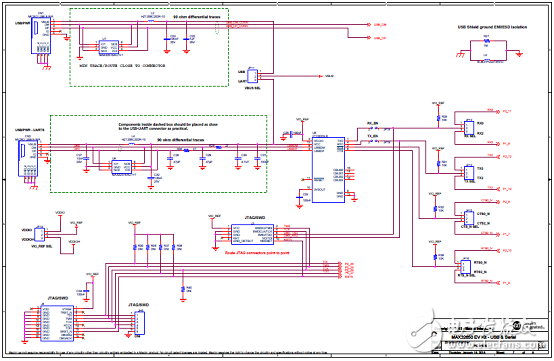Select the USB/PWR-UART micro USB connector
Image resolution: width=554 pixels, height=361 pixels.
(x=28, y=158)
